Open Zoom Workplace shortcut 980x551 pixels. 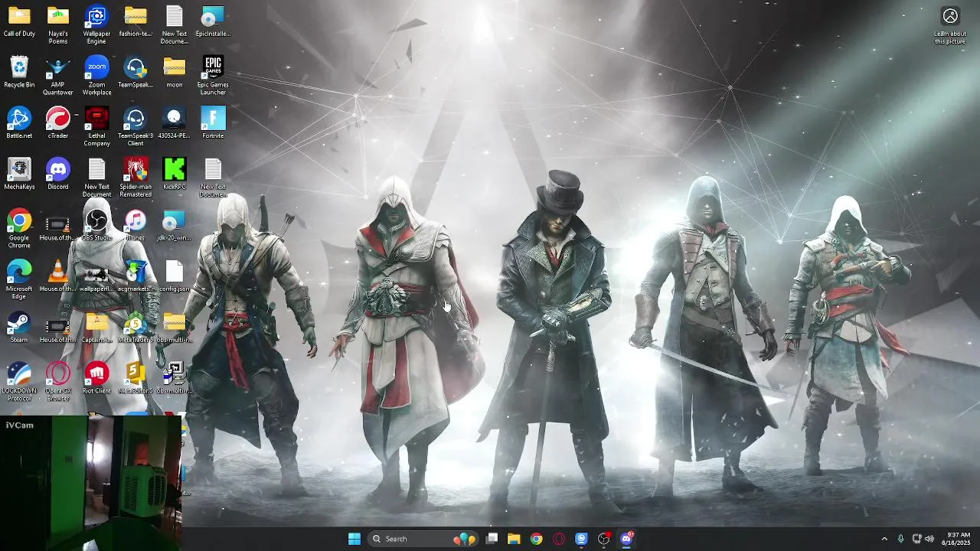point(96,77)
